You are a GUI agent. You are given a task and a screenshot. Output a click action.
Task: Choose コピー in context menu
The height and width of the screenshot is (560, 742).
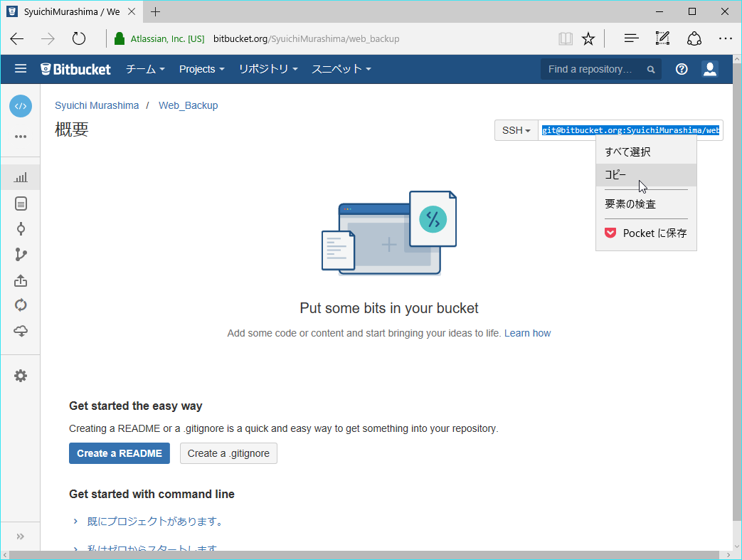(646, 174)
